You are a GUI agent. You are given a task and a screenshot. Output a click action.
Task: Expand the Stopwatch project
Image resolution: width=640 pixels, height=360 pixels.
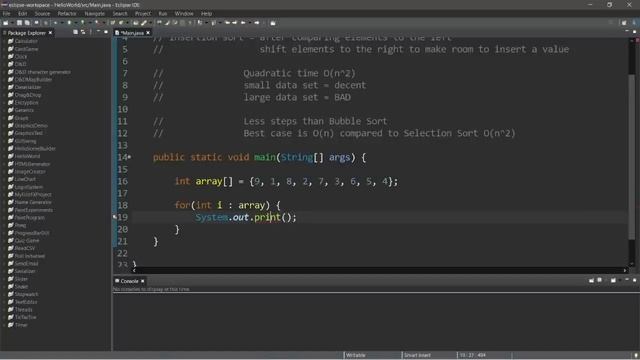4,294
